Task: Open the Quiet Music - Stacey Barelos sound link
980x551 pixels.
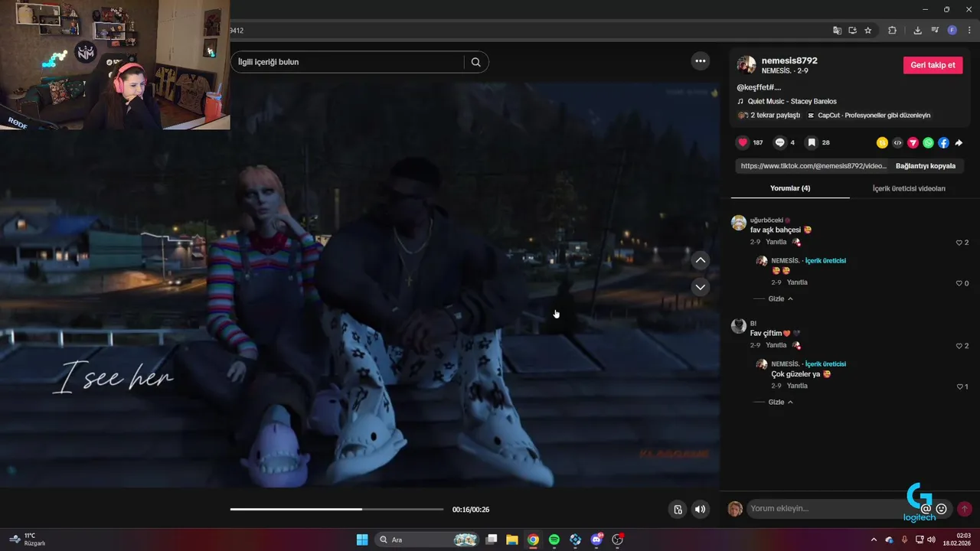Action: click(792, 101)
